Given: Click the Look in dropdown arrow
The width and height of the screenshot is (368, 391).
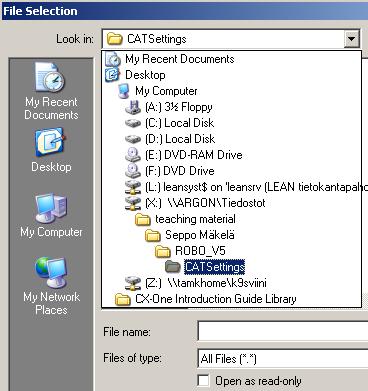Looking at the screenshot, I should 351,39.
